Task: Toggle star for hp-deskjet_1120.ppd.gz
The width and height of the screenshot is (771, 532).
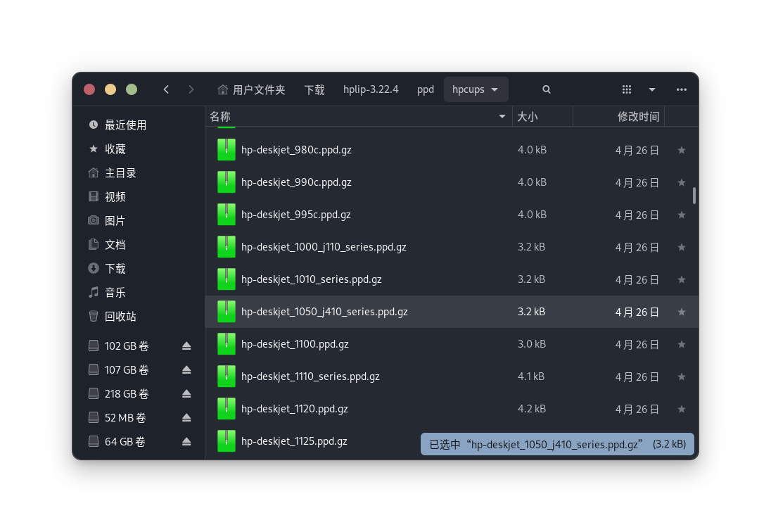Action: [x=681, y=409]
